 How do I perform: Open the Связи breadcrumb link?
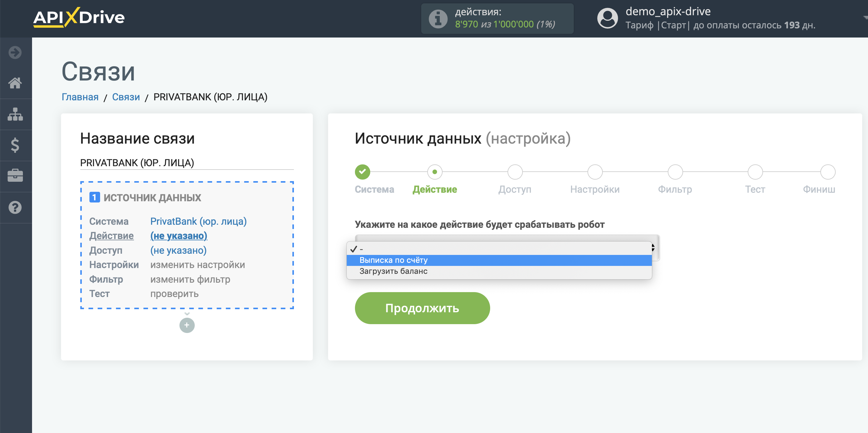126,97
